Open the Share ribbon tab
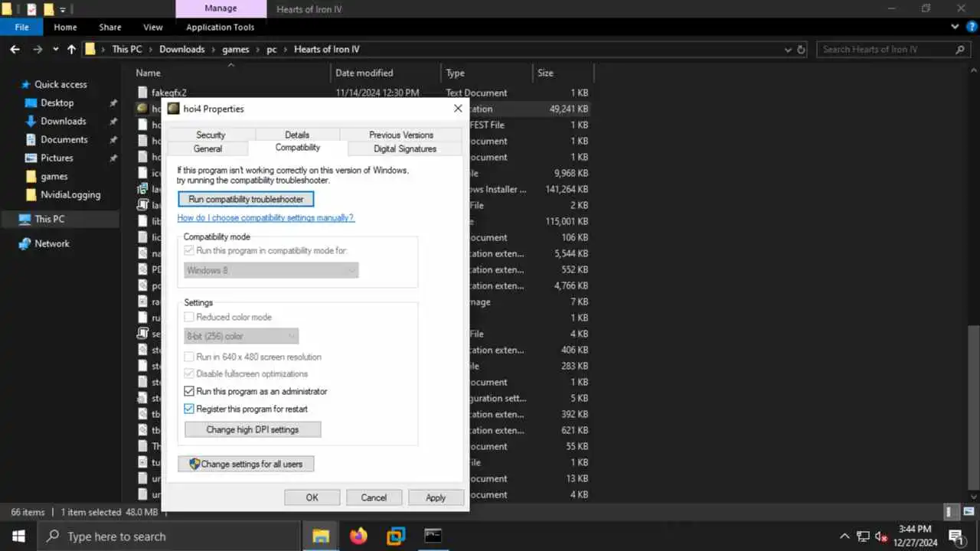This screenshot has width=980, height=551. [x=109, y=27]
